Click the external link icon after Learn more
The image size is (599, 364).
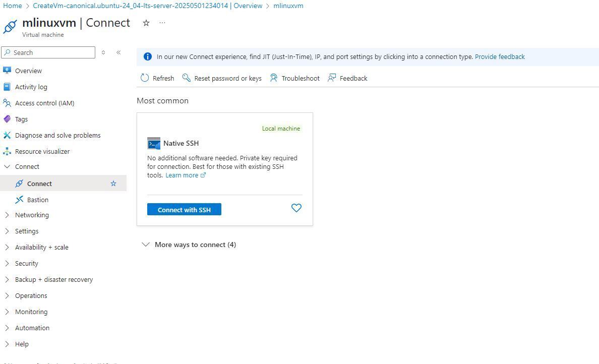click(x=203, y=175)
